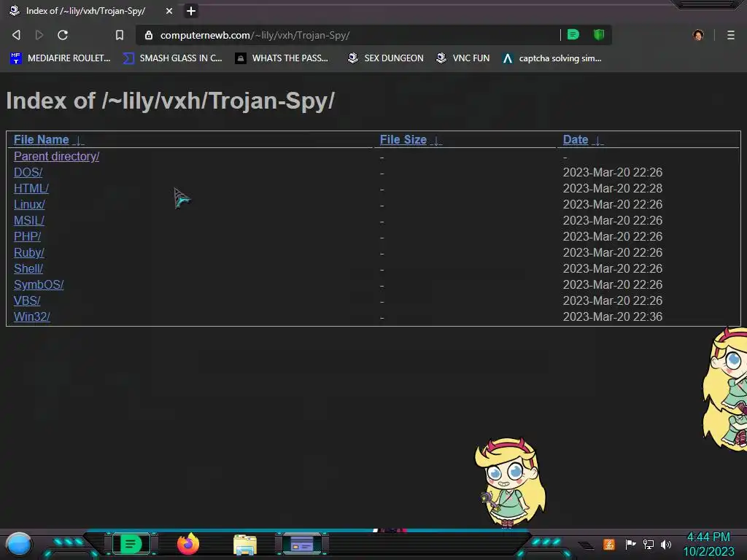The width and height of the screenshot is (747, 560).
Task: Open the browser hamburger menu
Action: (731, 35)
